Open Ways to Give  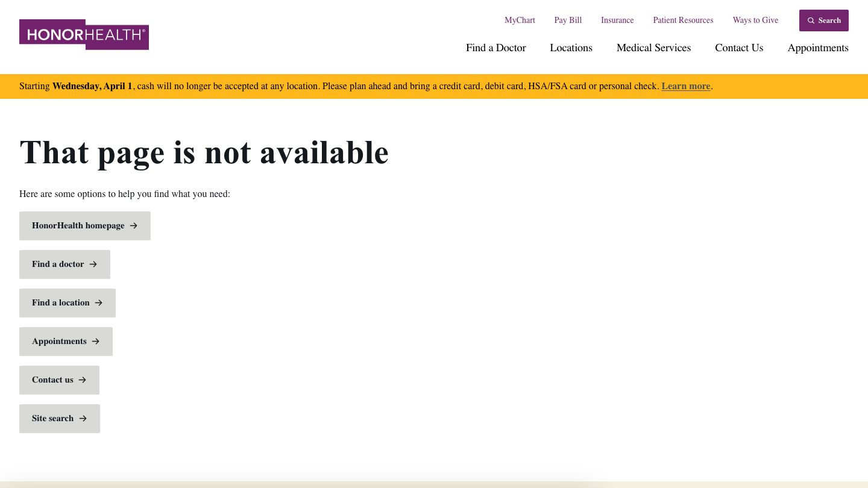[755, 20]
